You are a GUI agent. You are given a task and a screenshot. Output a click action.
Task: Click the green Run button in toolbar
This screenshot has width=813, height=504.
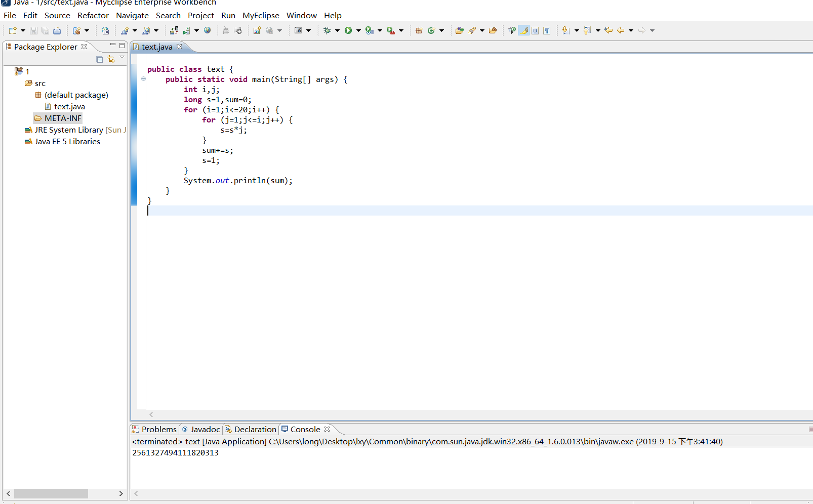[x=348, y=30]
